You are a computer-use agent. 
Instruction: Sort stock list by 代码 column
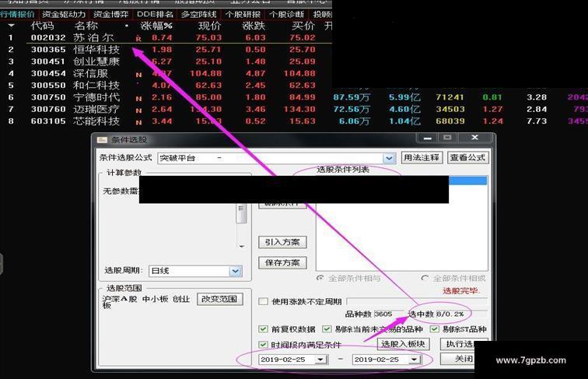pos(42,26)
